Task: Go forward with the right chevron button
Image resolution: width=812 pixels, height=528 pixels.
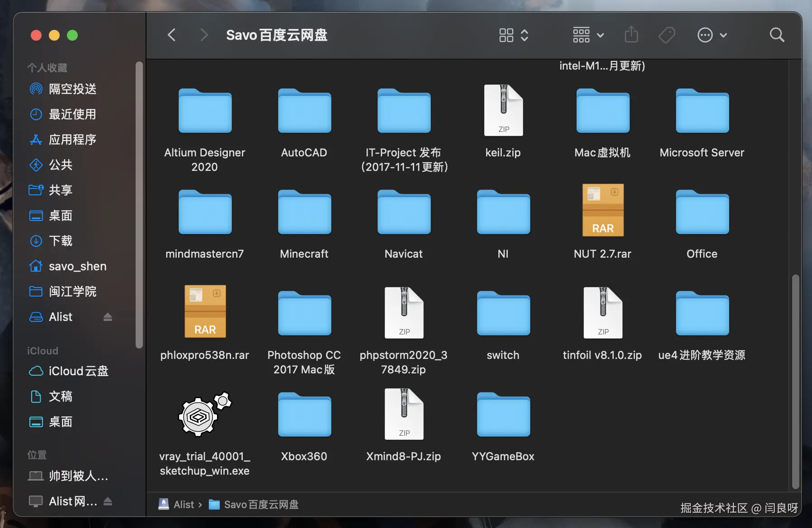Action: [204, 35]
